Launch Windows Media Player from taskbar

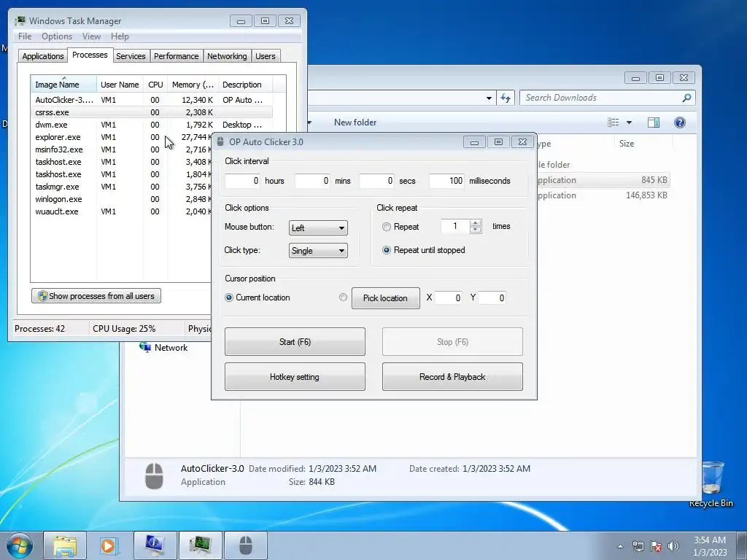(109, 545)
